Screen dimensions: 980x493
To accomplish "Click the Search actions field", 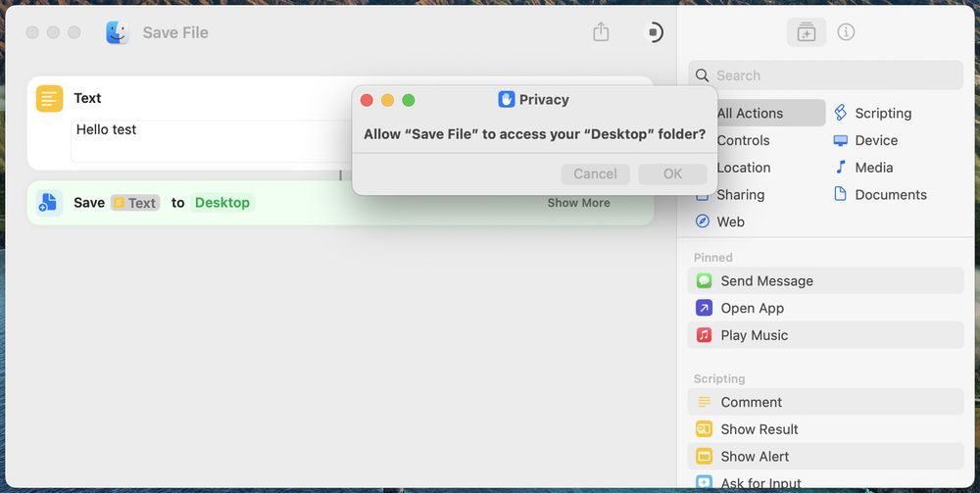I will tap(825, 75).
